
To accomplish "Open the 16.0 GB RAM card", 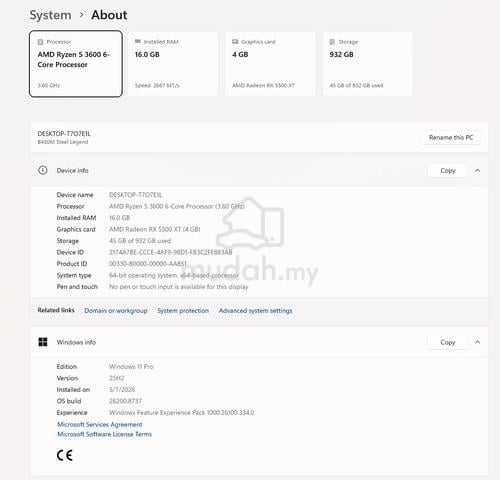I will pyautogui.click(x=173, y=64).
